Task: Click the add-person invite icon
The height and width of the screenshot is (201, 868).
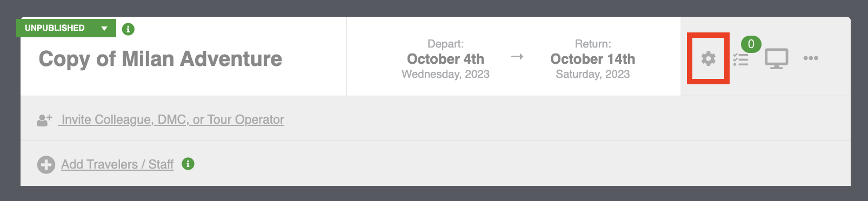Action: 44,120
